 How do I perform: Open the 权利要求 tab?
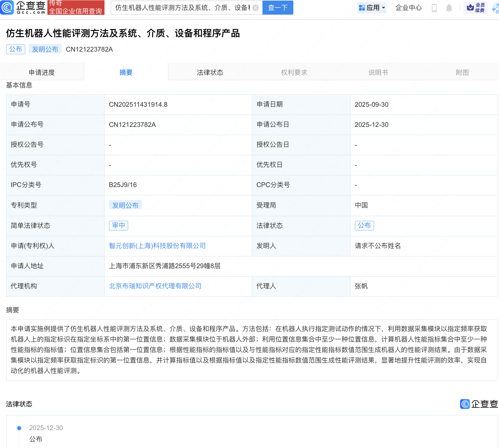point(294,72)
